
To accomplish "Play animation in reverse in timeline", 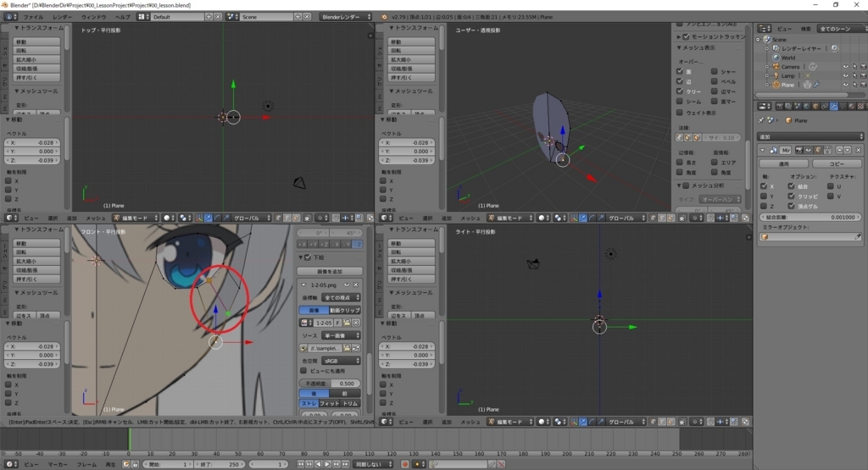I will point(319,464).
